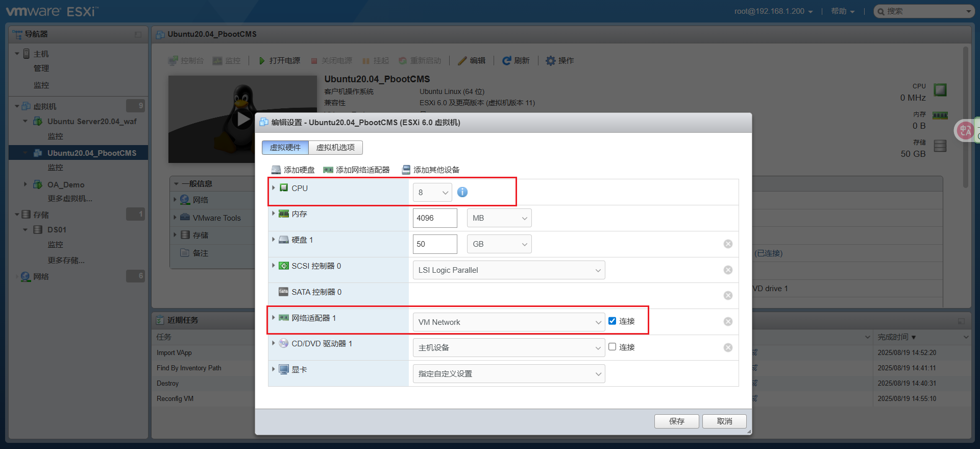980x449 pixels.
Task: Select Ubuntu Server20.04_waf in navigator
Action: click(92, 122)
